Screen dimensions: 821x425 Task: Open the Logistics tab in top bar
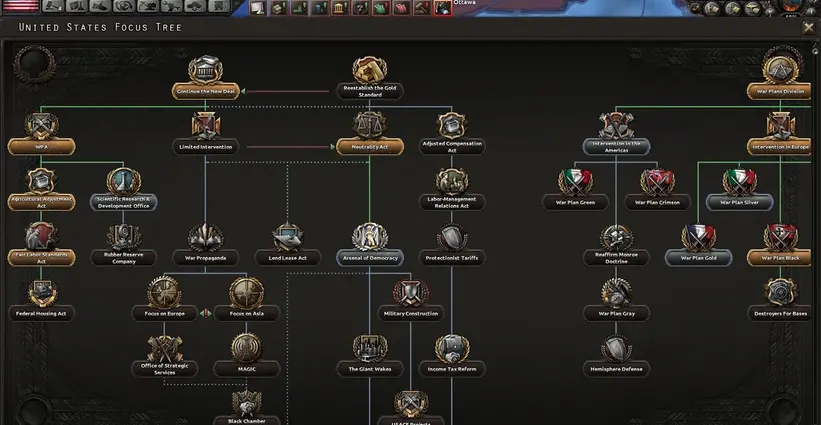(219, 6)
